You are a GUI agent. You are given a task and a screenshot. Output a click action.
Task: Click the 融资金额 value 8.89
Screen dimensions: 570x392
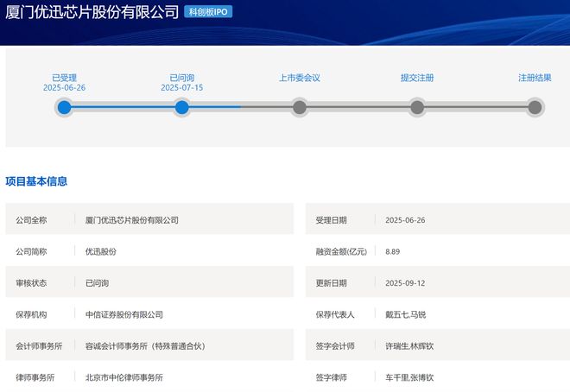point(393,251)
